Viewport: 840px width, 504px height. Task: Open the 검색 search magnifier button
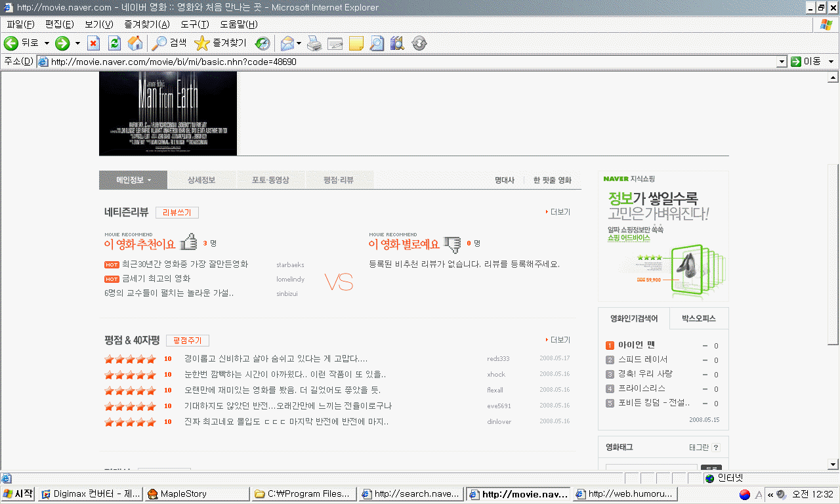[169, 43]
